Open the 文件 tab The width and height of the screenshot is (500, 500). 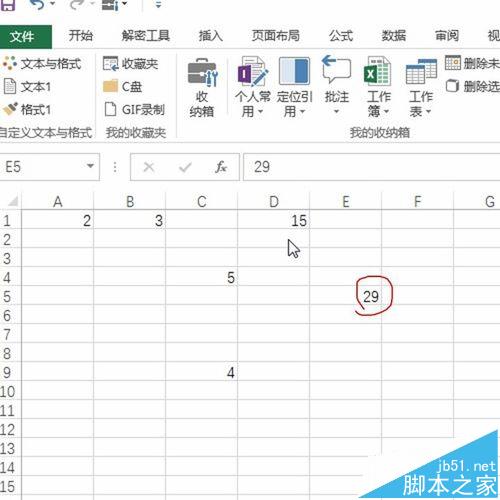pyautogui.click(x=25, y=36)
